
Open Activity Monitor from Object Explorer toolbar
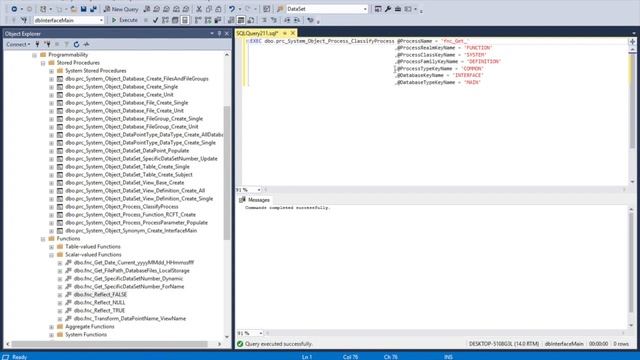coord(87,44)
